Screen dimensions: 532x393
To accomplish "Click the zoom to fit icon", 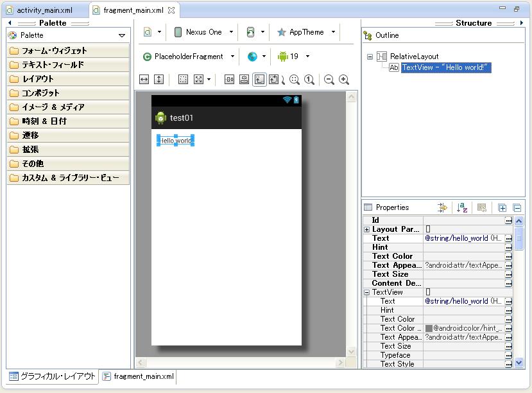I will coord(294,80).
